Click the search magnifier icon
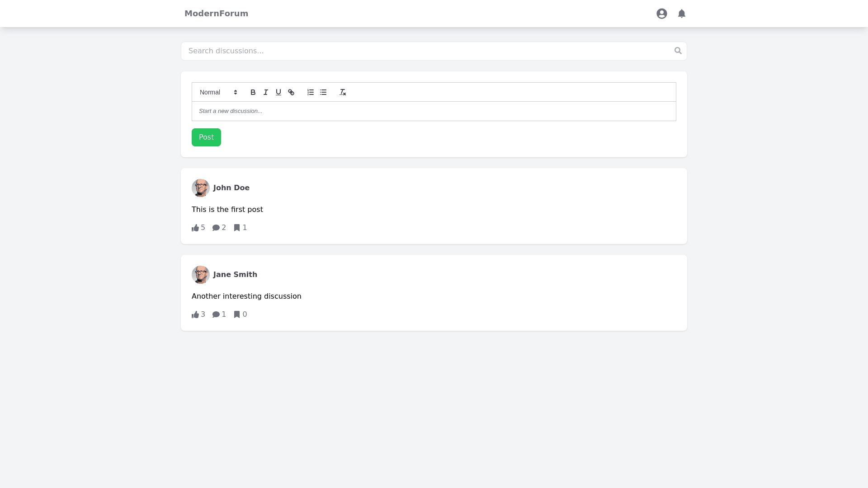The height and width of the screenshot is (488, 868). 678,51
